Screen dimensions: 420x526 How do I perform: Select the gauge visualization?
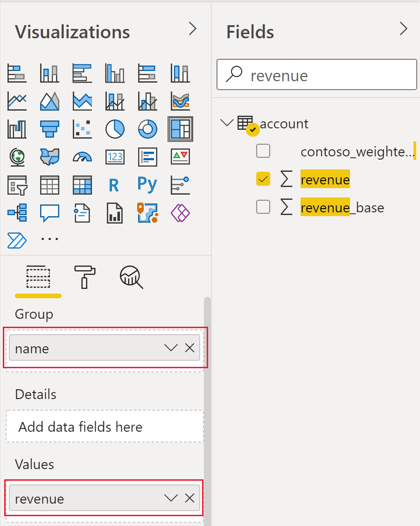click(x=82, y=157)
